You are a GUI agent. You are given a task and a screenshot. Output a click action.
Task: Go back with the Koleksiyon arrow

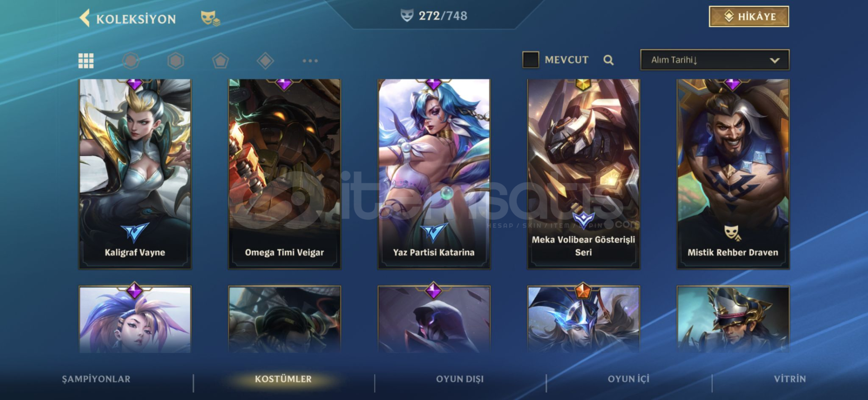[85, 19]
